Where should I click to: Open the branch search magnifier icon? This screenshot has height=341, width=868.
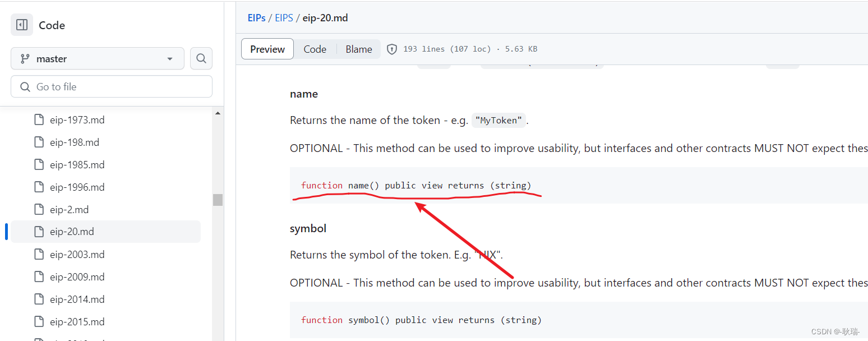click(201, 58)
